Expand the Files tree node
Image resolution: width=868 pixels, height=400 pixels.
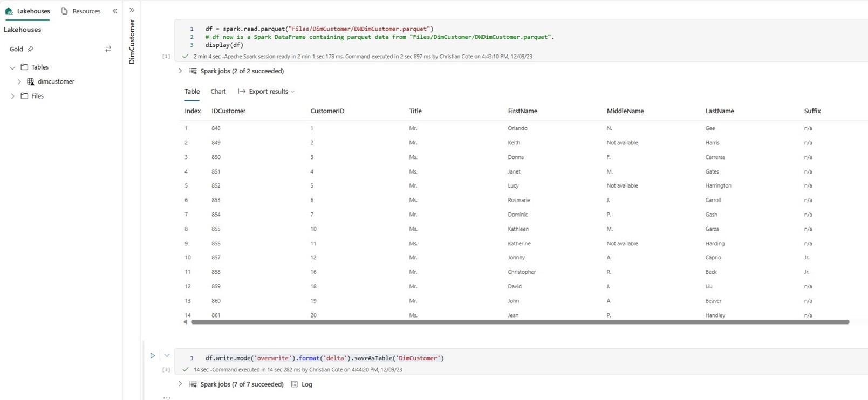click(x=12, y=96)
